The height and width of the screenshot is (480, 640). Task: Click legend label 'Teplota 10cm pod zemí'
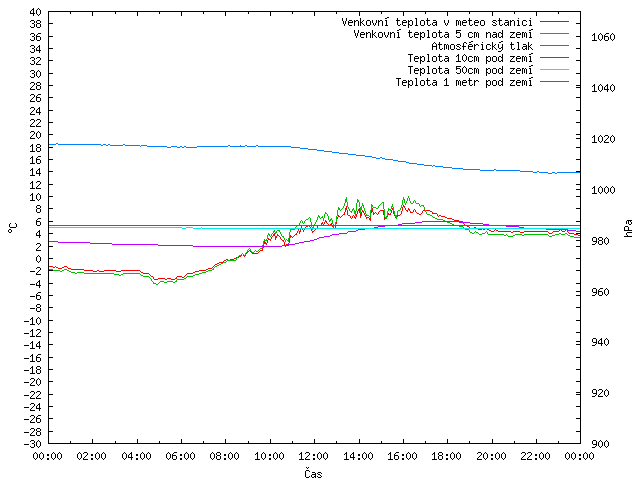(470, 58)
